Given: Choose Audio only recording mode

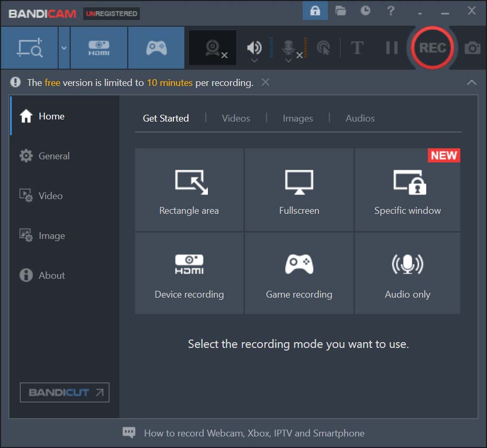Looking at the screenshot, I should [407, 273].
